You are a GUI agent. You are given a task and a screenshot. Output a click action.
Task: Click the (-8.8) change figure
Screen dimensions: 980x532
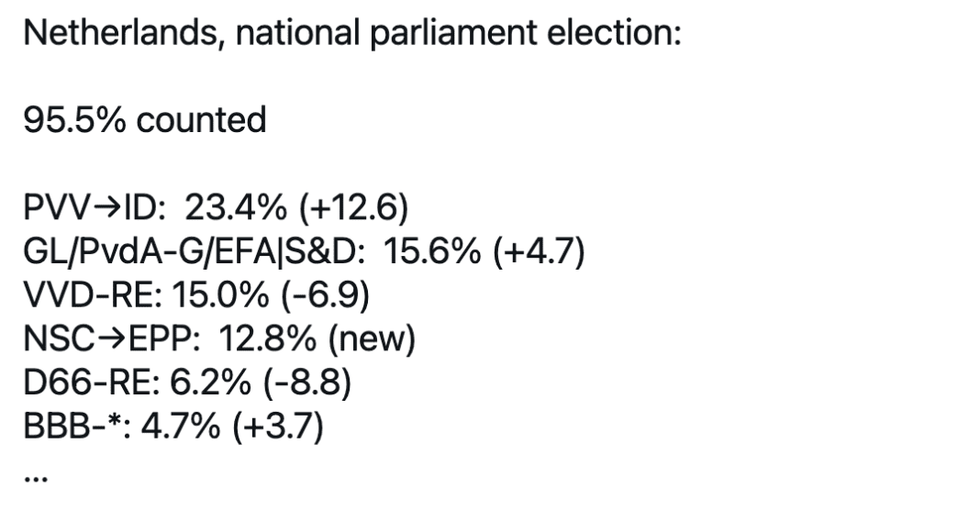coord(307,382)
